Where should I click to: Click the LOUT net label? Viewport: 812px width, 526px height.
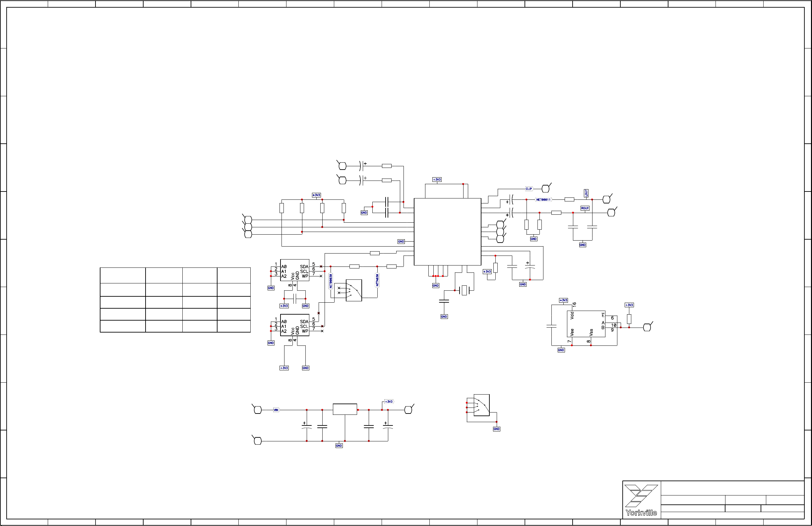(x=586, y=193)
